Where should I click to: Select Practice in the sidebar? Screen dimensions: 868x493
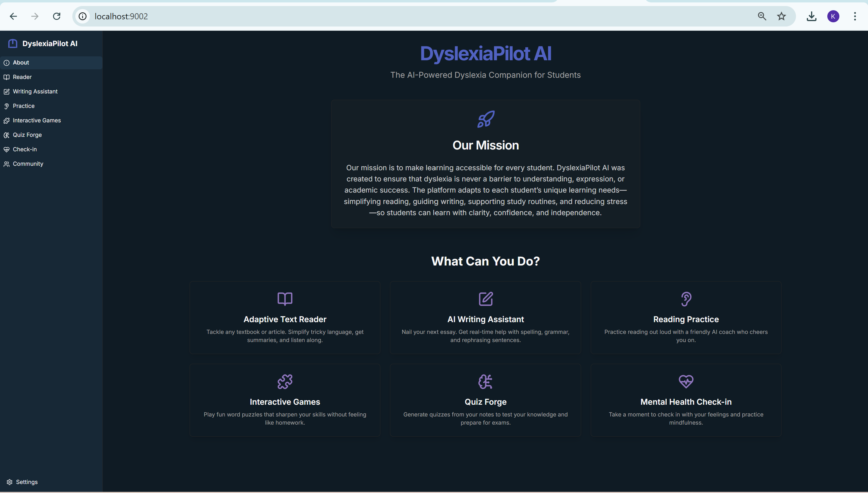(x=24, y=106)
